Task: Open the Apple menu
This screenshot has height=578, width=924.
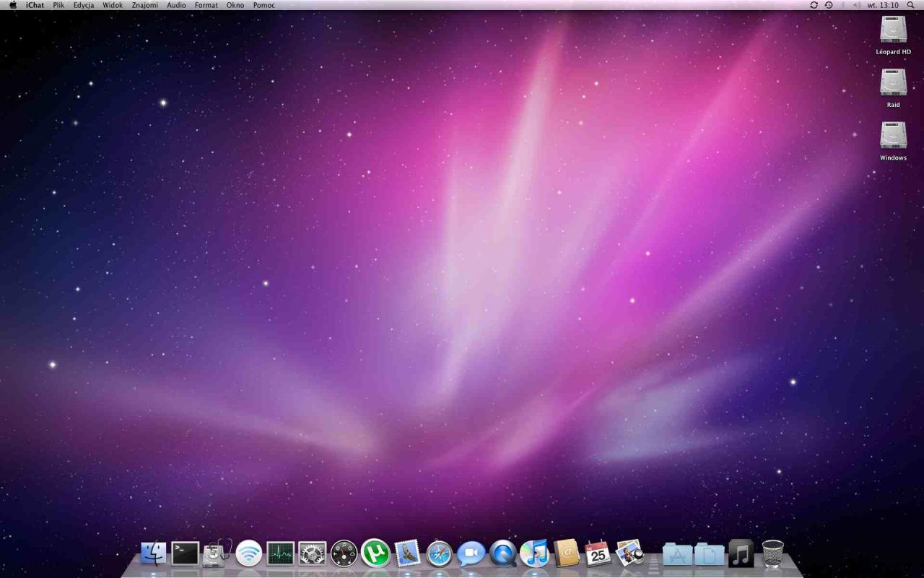Action: [x=12, y=5]
